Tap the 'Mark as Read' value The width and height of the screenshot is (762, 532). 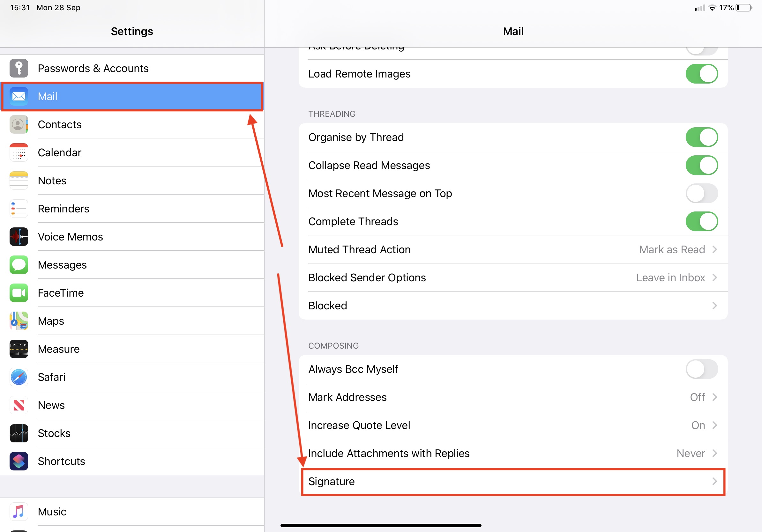point(672,249)
